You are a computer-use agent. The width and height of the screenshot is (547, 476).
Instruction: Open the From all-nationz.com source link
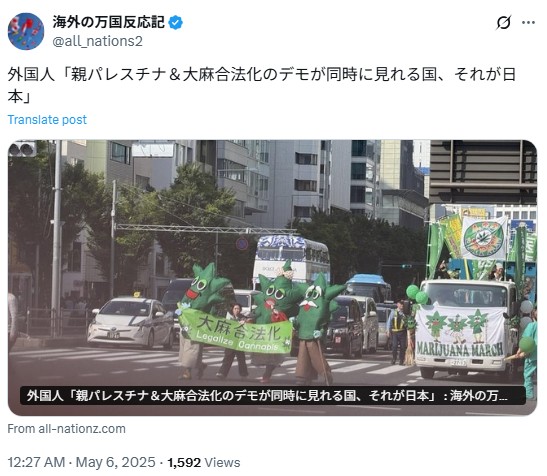[x=66, y=429]
